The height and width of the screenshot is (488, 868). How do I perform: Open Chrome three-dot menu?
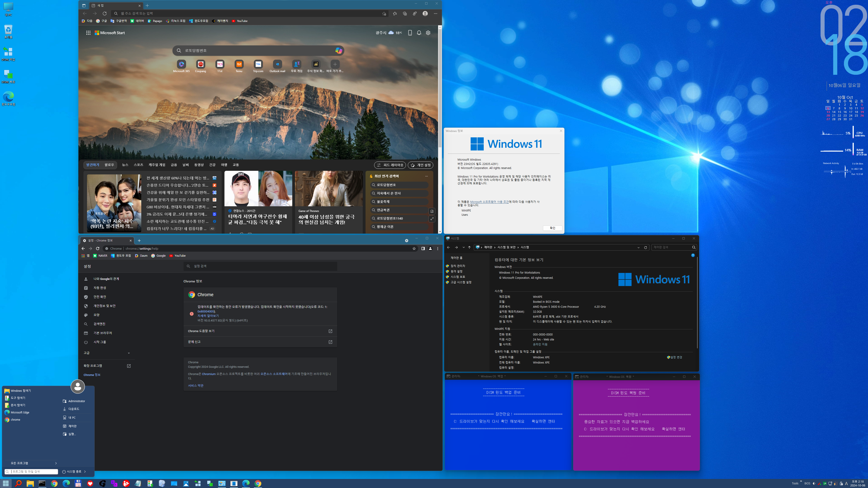tap(438, 249)
